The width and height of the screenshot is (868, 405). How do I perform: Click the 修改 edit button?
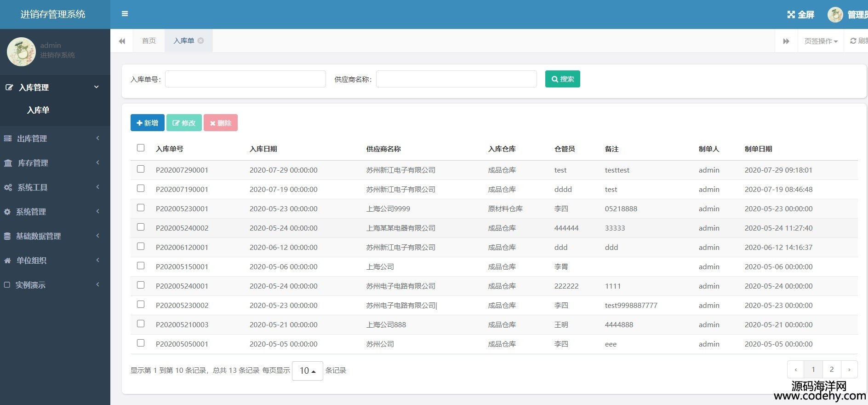184,123
